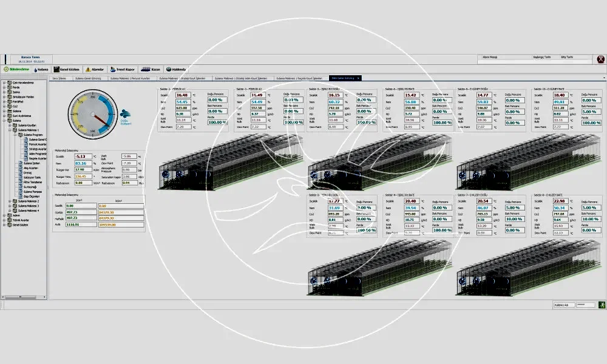
Task: Click the green exit icon at bottom right
Action: tap(602, 305)
